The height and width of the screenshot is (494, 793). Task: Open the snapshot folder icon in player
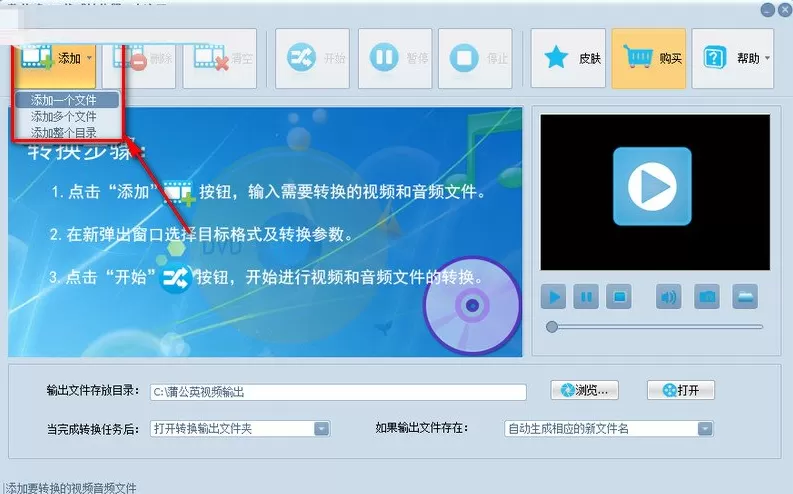745,297
